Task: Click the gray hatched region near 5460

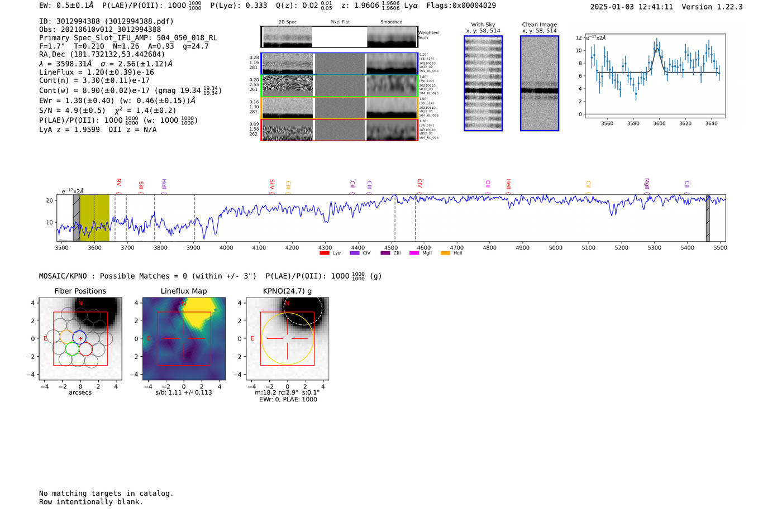Action: click(x=708, y=218)
